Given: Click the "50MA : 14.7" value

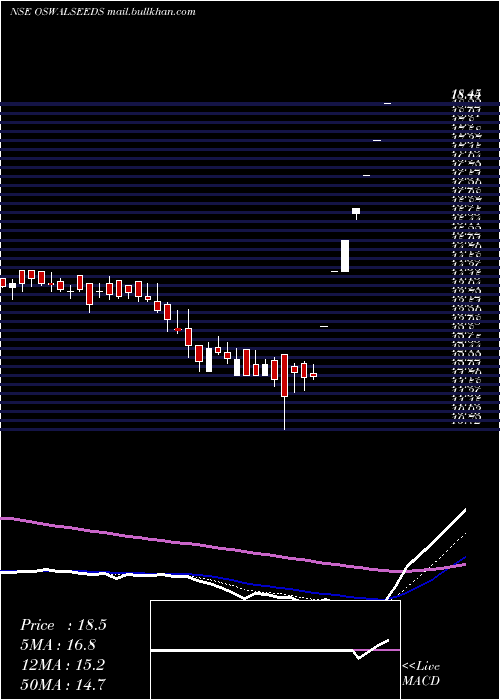Looking at the screenshot, I should pyautogui.click(x=63, y=684).
